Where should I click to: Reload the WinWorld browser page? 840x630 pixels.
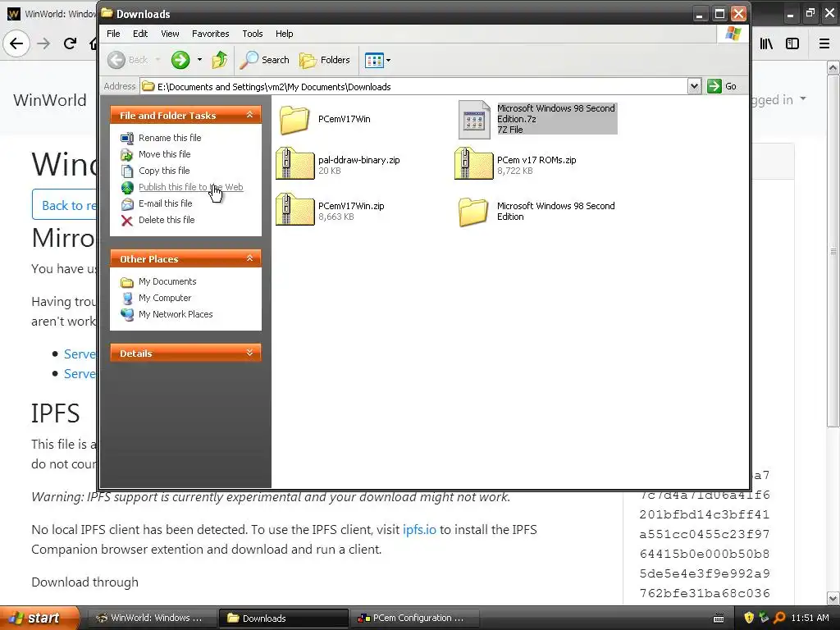tap(70, 43)
